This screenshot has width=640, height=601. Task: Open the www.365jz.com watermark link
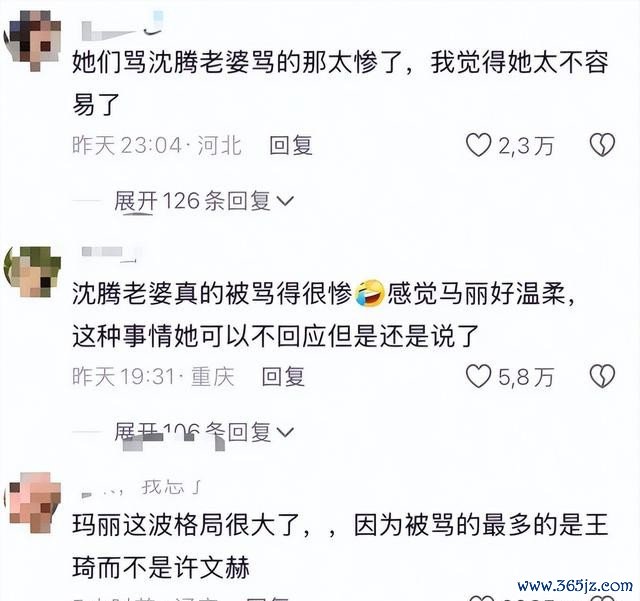(x=575, y=586)
